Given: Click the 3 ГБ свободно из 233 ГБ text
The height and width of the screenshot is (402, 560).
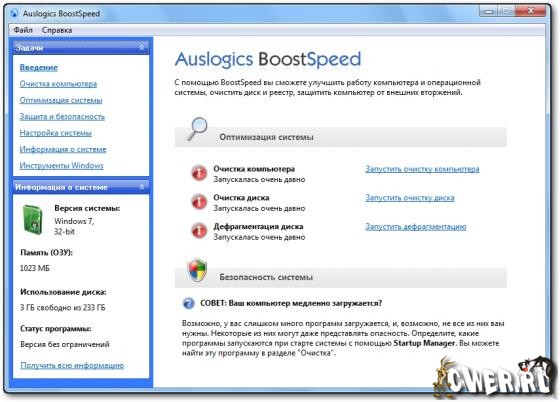Looking at the screenshot, I should click(63, 307).
